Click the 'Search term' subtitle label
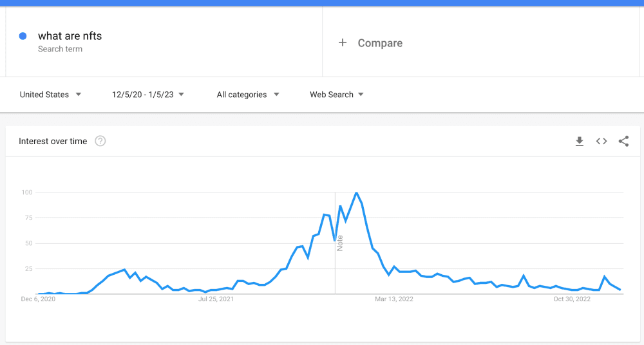 pos(60,49)
